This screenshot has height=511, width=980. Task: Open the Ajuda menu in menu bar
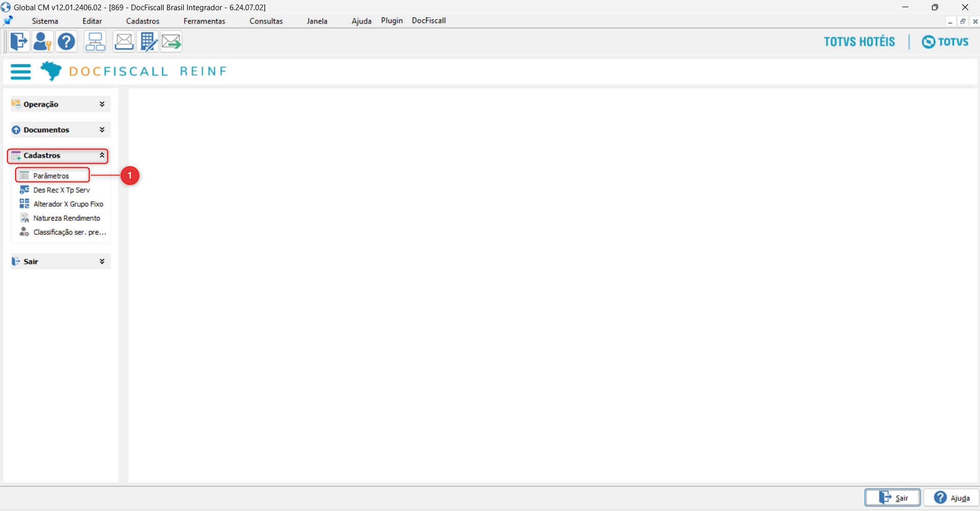click(362, 21)
